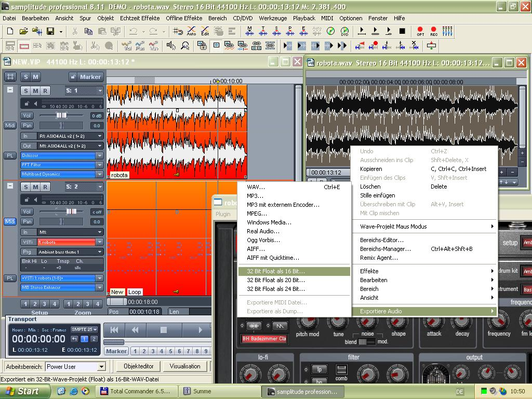Select the Pan curve drawing tool
The height and width of the screenshot is (399, 532).
140,46
